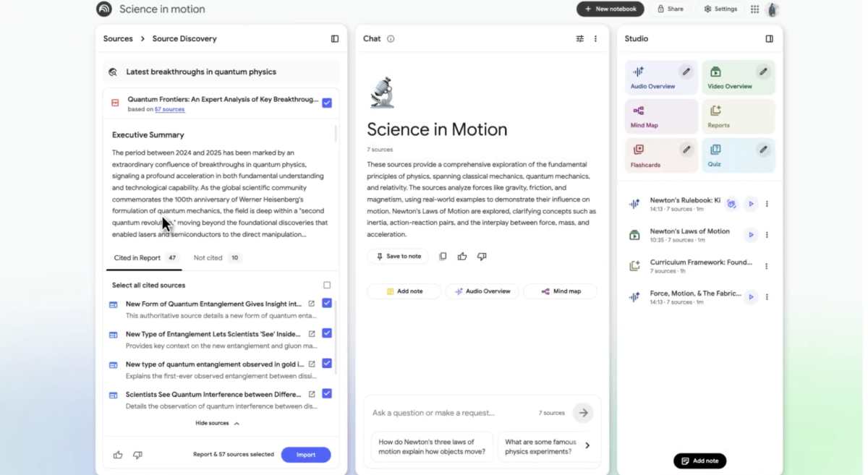Open the '57 sources' link
The width and height of the screenshot is (868, 475).
tap(169, 109)
